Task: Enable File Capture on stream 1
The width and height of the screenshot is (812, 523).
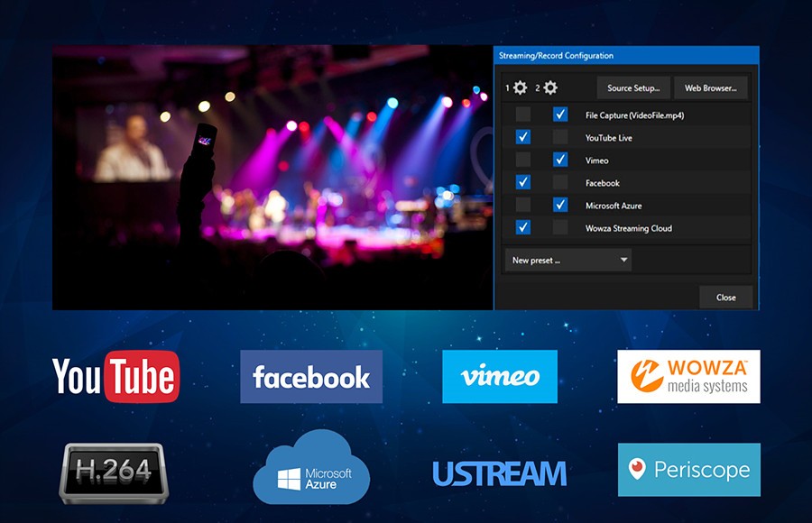Action: [x=523, y=115]
